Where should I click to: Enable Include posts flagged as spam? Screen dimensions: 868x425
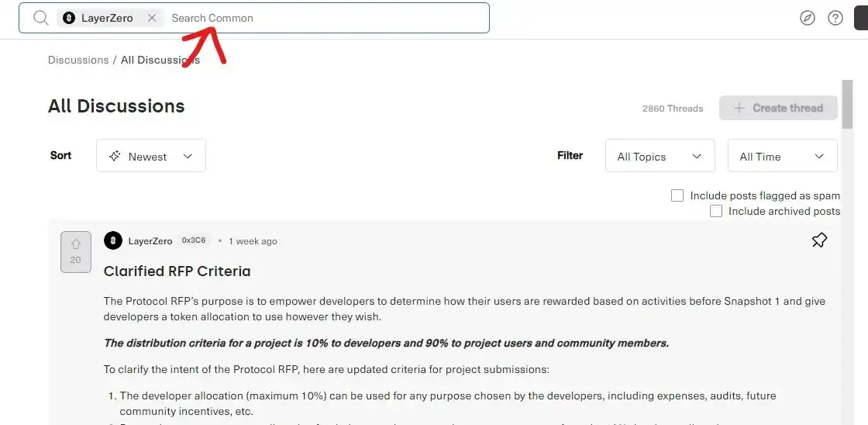coord(677,195)
